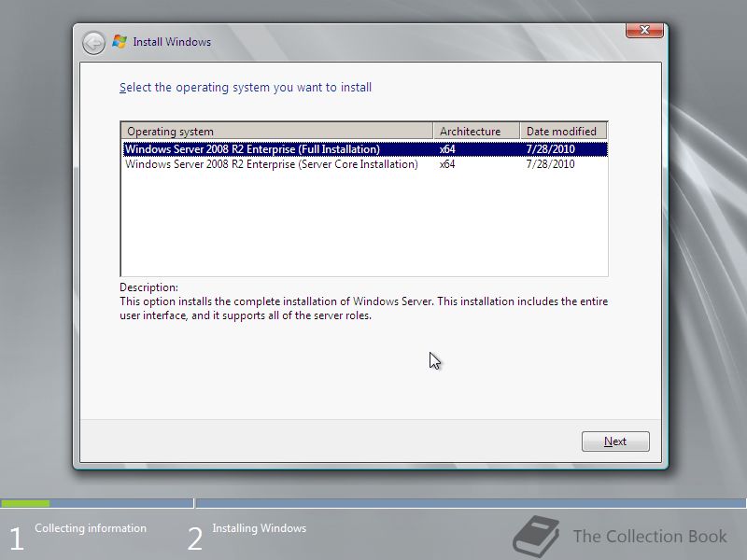Click the Collecting information step label

tap(91, 528)
